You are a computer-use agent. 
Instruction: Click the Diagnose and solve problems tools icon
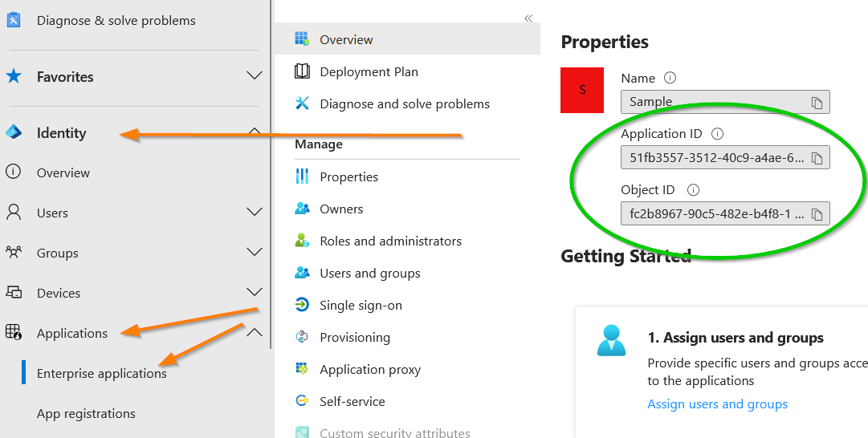[x=302, y=103]
